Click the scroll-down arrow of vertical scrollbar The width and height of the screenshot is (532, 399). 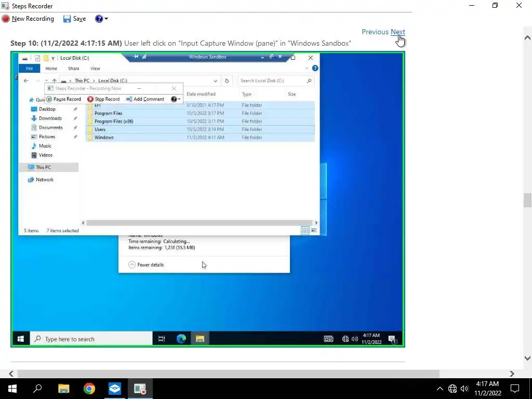[527, 358]
